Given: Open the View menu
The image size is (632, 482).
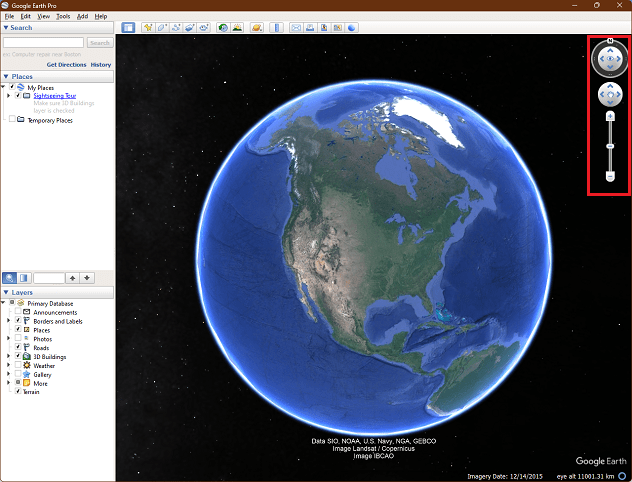Looking at the screenshot, I should tap(44, 16).
